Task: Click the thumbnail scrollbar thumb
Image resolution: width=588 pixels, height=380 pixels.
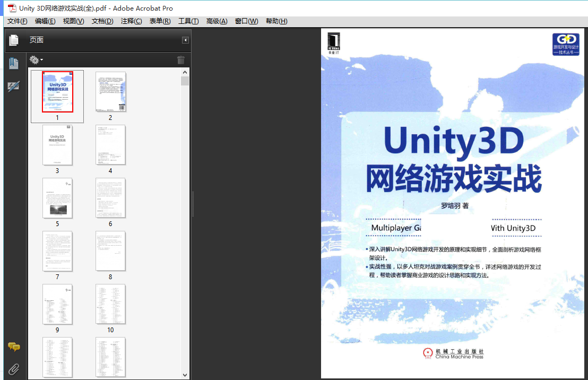Action: click(185, 81)
